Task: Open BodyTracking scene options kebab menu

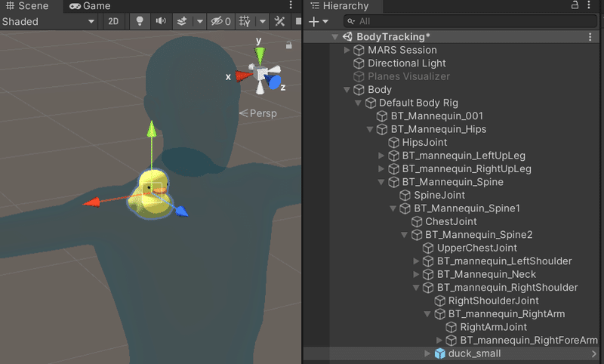Action: 590,36
